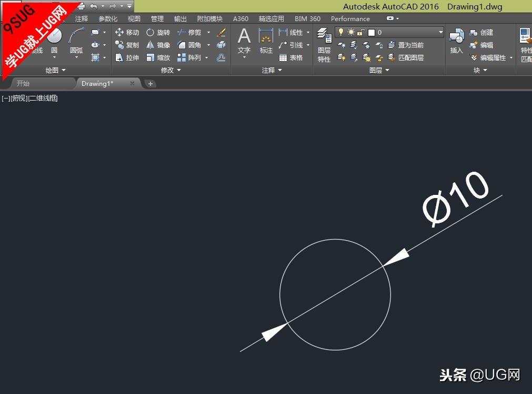532x394 pixels.
Task: Open the 附加模块 ribbon tab
Action: pos(209,18)
